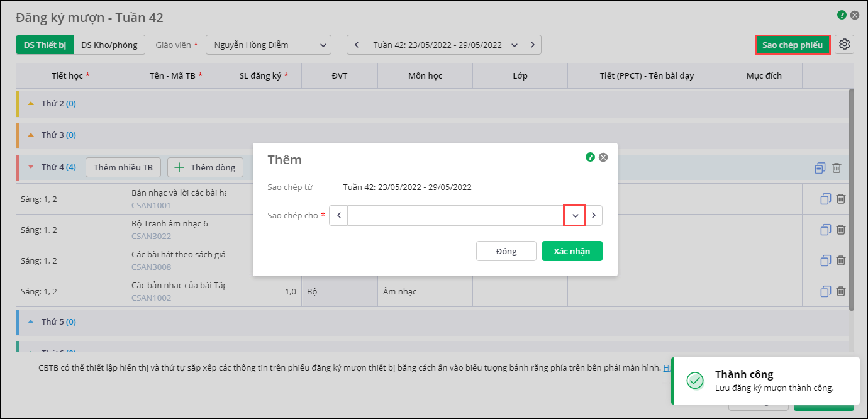Viewport: 868px width, 419px height.
Task: Click the SL đăng ký column header
Action: pyautogui.click(x=264, y=75)
